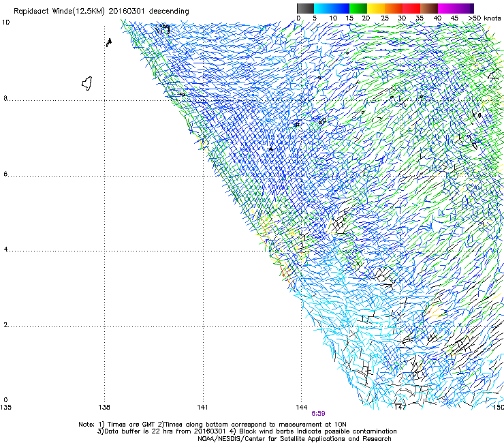Click the note line starting 'Note: 1) Times are GMT'
This screenshot has height=443, width=504.
pyautogui.click(x=212, y=425)
